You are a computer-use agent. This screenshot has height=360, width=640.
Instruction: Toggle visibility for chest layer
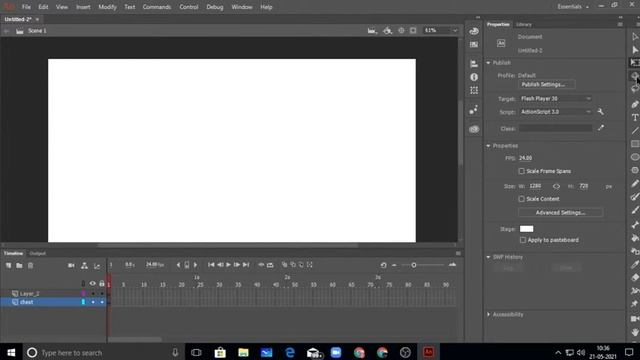click(x=93, y=302)
